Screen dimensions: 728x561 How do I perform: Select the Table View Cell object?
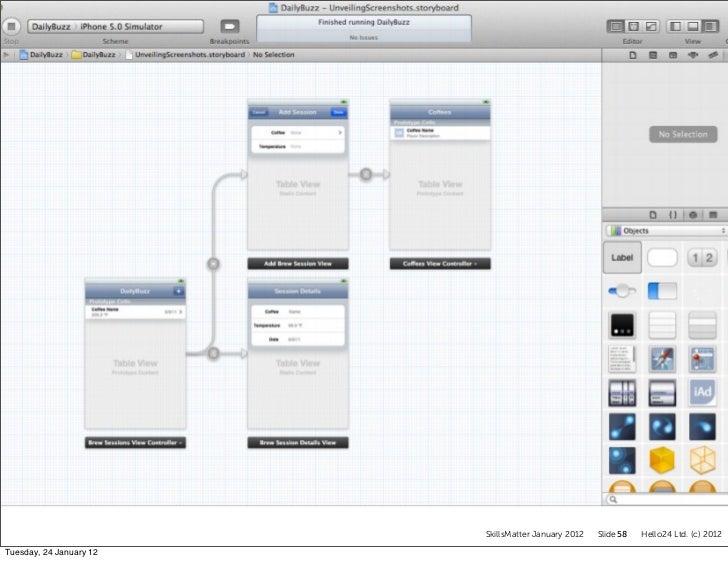[702, 325]
